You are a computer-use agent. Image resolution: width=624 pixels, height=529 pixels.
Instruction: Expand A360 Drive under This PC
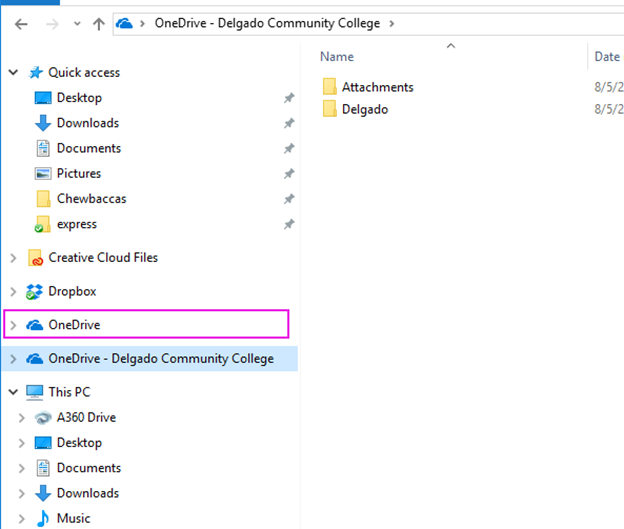[21, 418]
